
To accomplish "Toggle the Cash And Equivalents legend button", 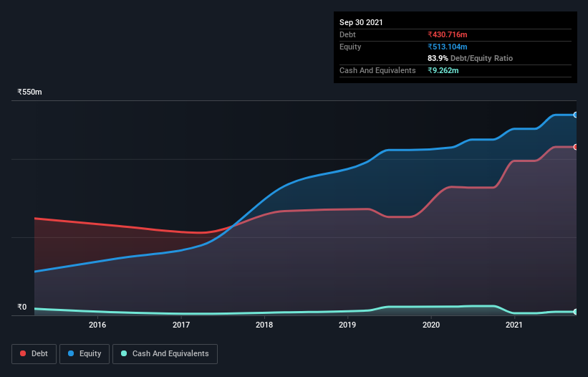I will 165,354.
